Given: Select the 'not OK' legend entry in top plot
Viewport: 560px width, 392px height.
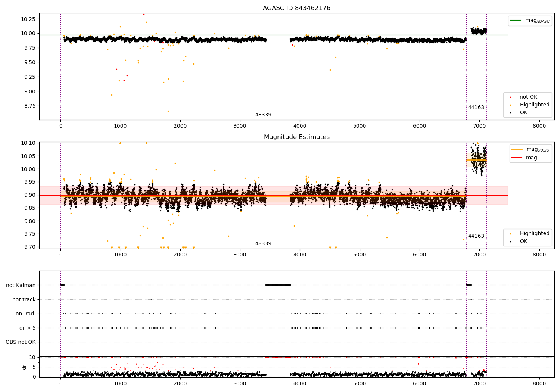Looking at the screenshot, I should [x=528, y=97].
